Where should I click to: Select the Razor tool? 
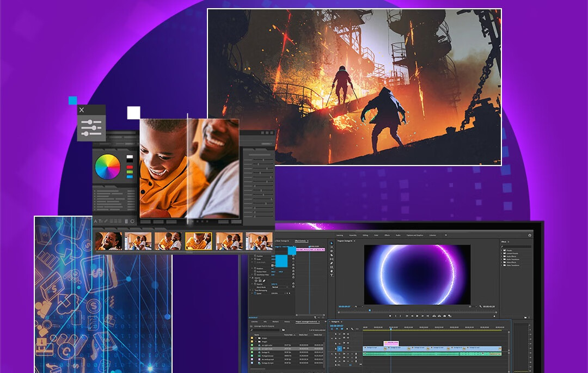point(332,255)
